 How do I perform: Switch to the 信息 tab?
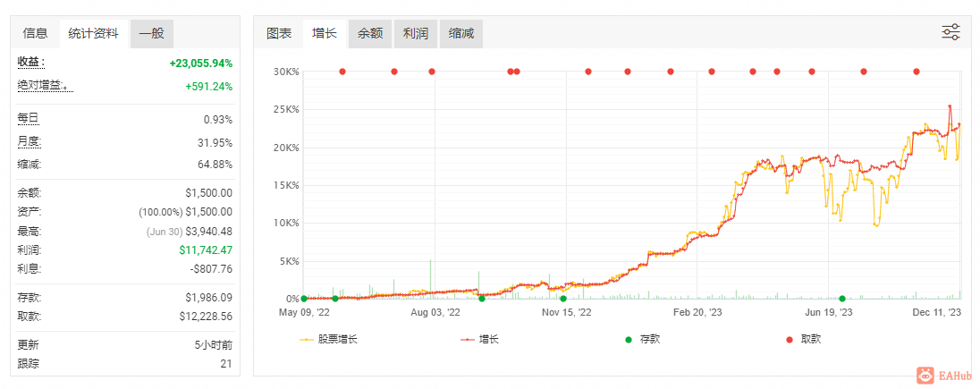35,34
